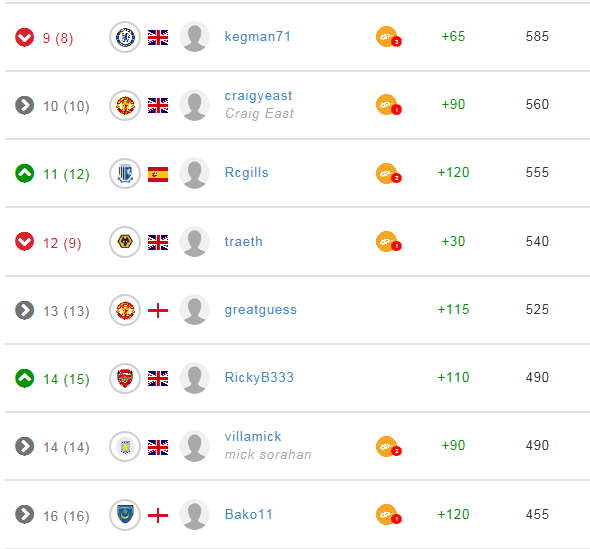Image resolution: width=590 pixels, height=549 pixels.
Task: Click the orange trophy badge on kegman71's row
Action: [x=388, y=37]
